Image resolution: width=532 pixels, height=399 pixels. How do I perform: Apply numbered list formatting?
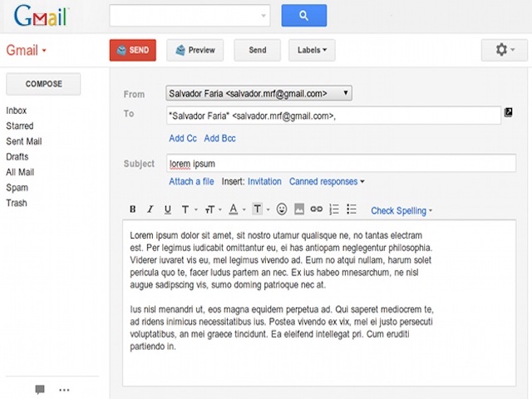click(x=334, y=209)
